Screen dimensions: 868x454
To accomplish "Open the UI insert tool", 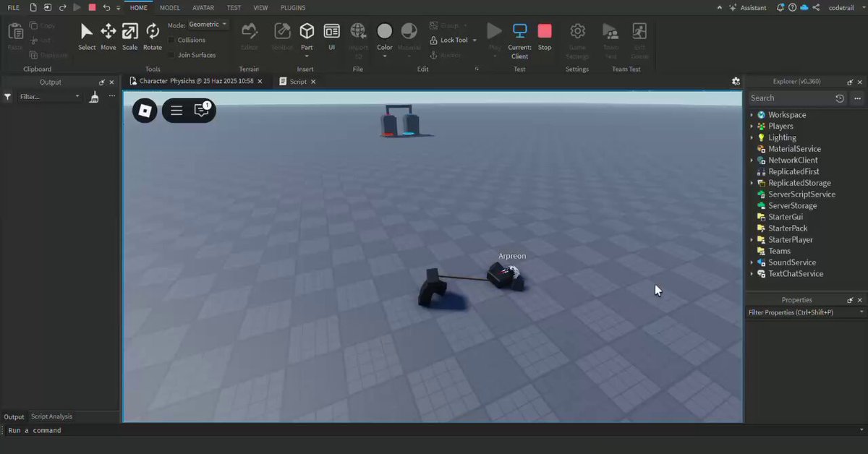I will coord(332,37).
